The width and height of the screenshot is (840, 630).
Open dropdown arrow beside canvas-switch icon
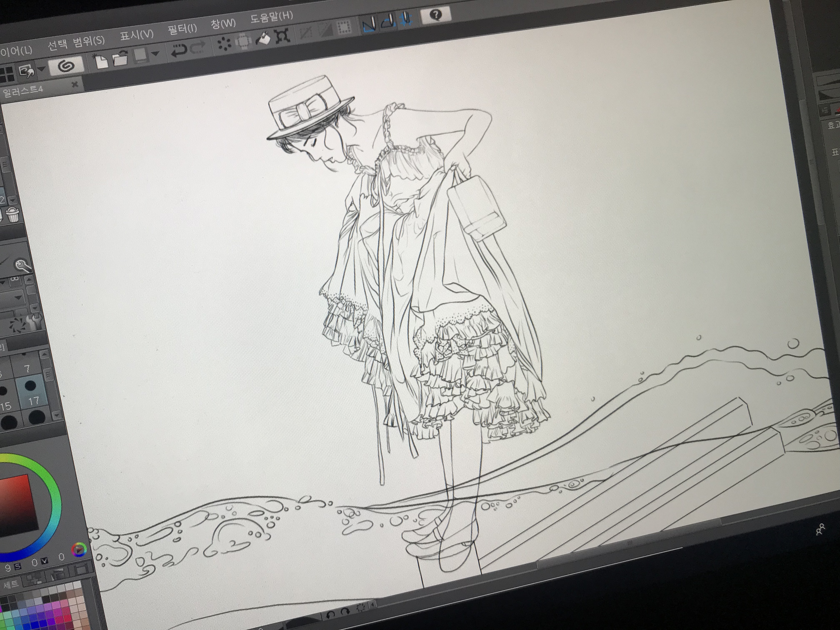pos(41,69)
